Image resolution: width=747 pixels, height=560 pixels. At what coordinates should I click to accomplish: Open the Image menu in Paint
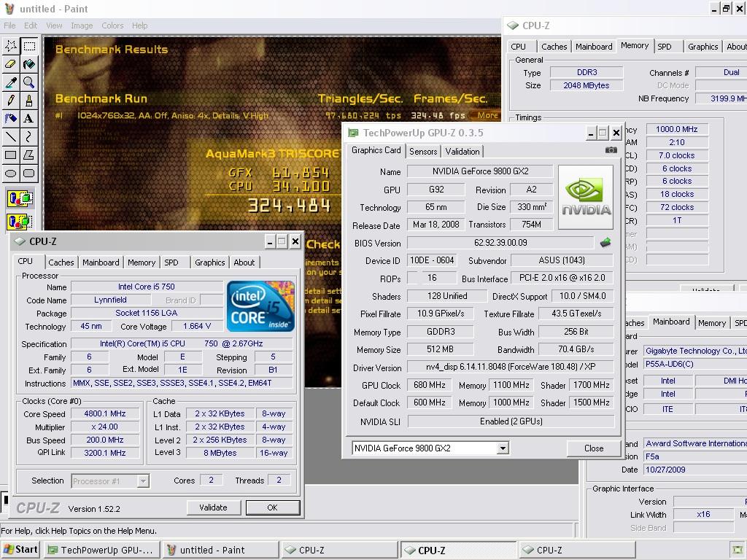82,26
